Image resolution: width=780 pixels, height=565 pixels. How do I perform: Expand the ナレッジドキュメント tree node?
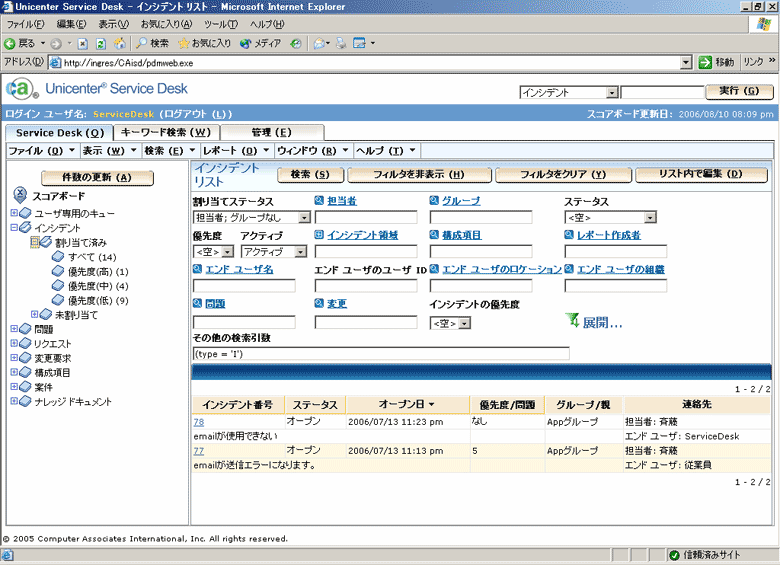click(x=14, y=401)
